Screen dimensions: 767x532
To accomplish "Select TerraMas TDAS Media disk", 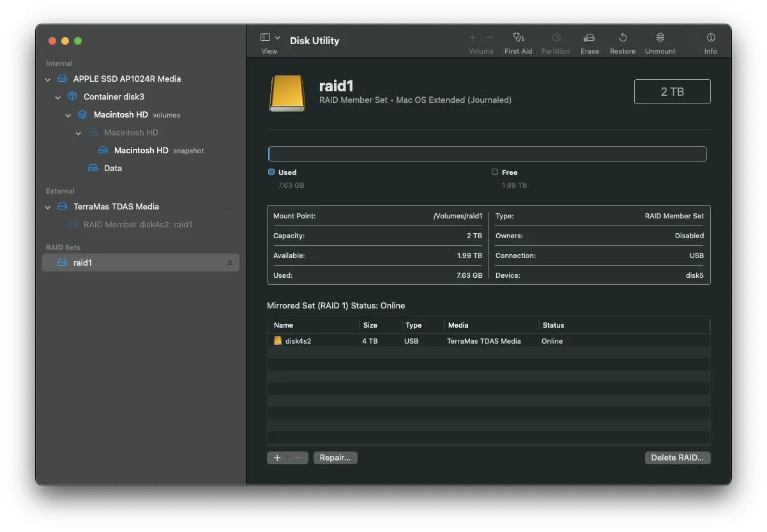I will click(116, 206).
